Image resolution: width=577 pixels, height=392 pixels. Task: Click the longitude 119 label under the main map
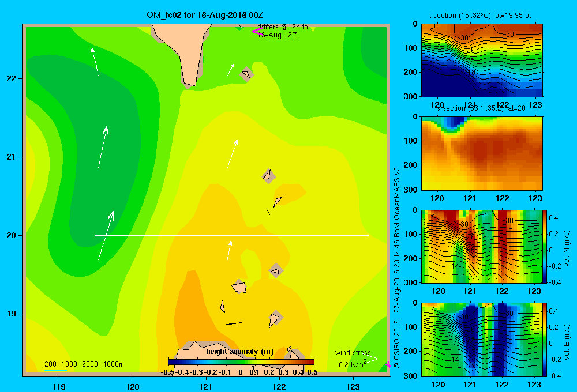(59, 386)
